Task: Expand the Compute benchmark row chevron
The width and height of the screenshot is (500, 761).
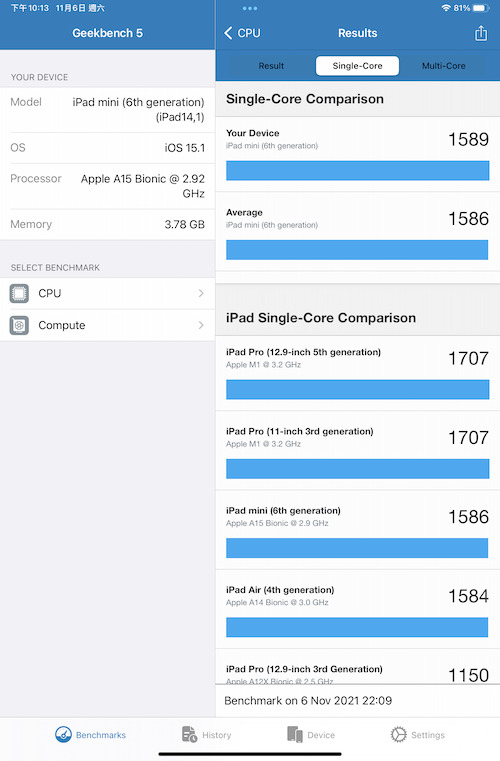Action: click(x=201, y=325)
